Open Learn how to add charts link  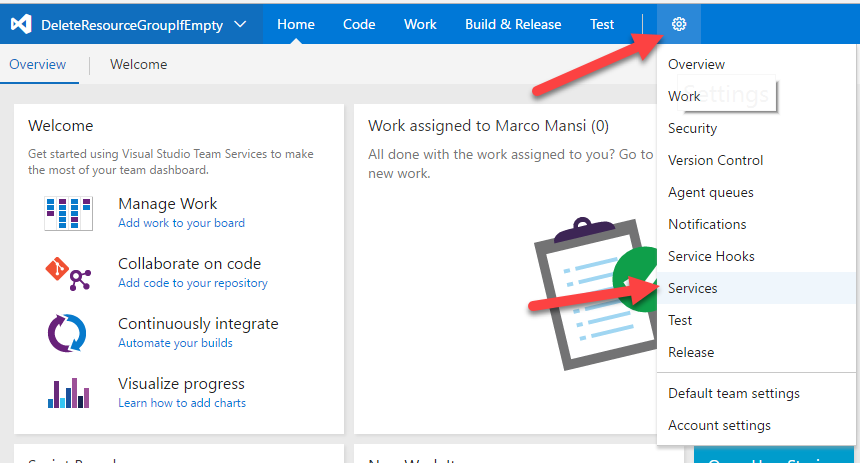[x=182, y=403]
